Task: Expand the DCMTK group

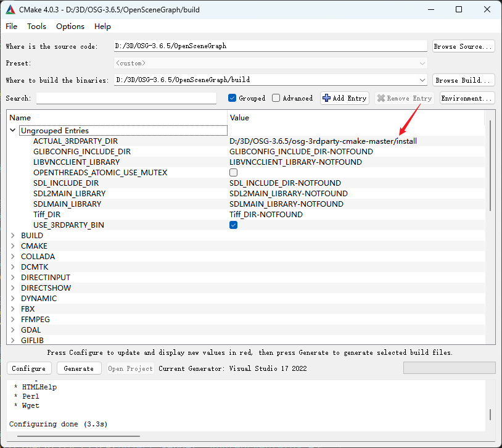Action: tap(13, 267)
